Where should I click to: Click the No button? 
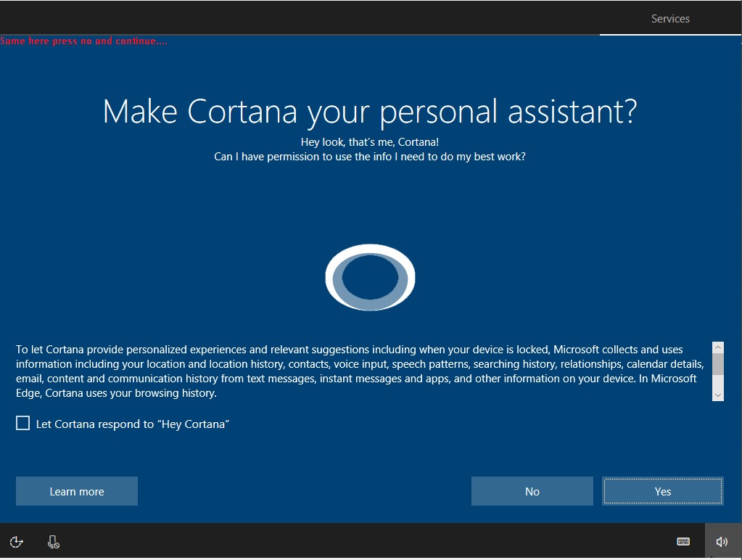point(532,491)
